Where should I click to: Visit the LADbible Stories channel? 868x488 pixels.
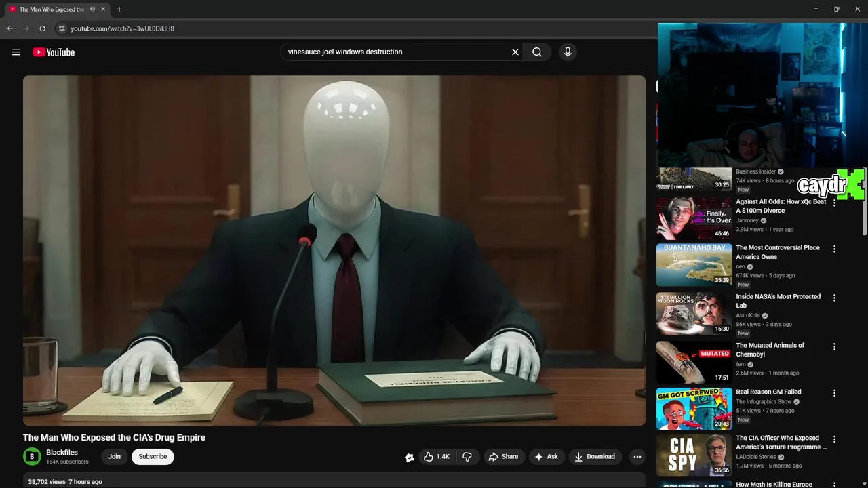click(755, 457)
